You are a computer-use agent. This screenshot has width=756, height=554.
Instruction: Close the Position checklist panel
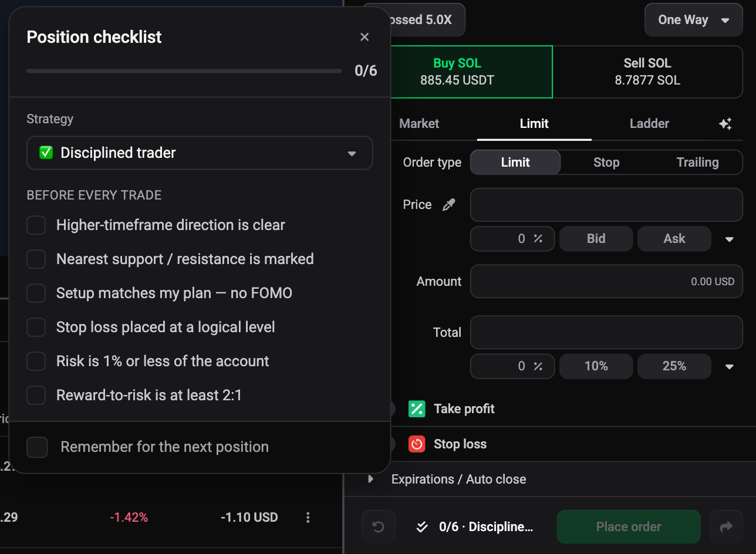point(365,37)
